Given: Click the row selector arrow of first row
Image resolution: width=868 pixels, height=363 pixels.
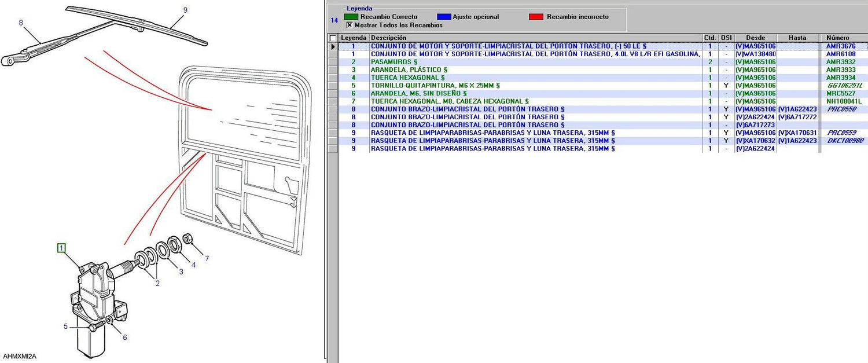Looking at the screenshot, I should [333, 46].
